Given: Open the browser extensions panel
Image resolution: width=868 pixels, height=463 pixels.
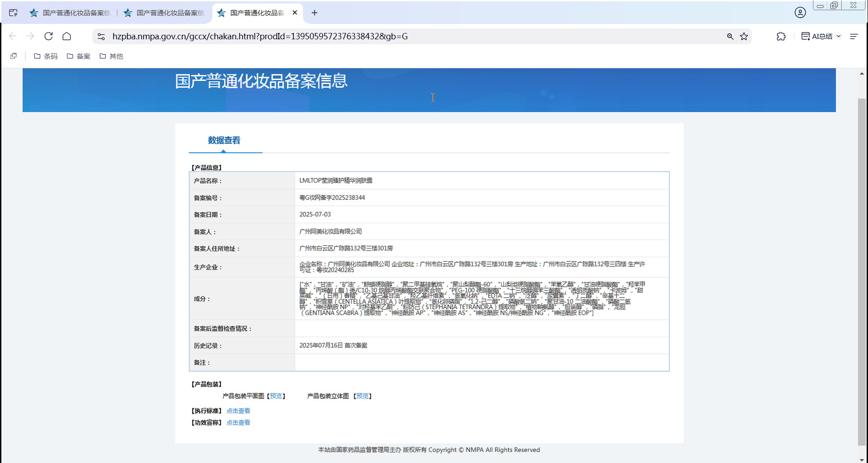Looking at the screenshot, I should pos(781,36).
